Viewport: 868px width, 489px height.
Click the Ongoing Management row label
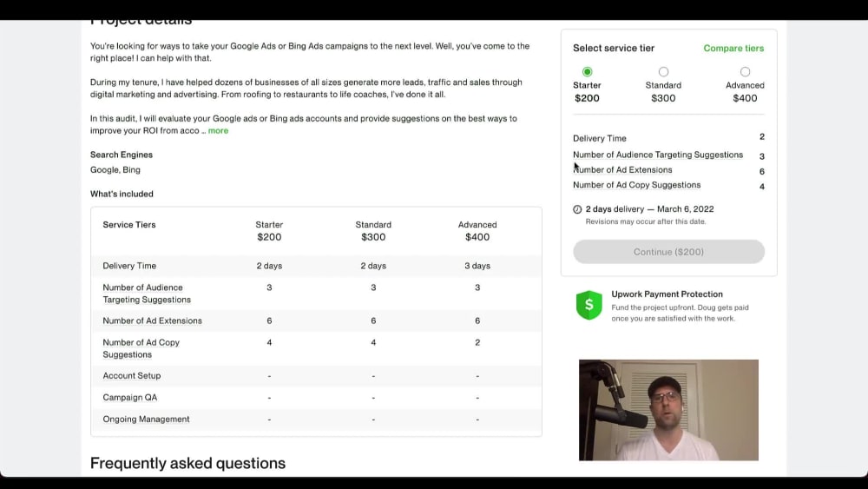[x=146, y=420]
